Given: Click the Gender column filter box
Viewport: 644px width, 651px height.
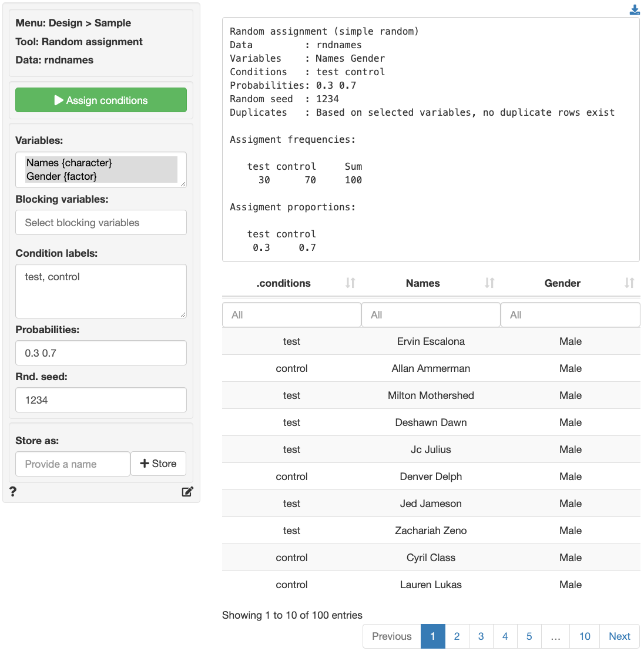Looking at the screenshot, I should 570,315.
